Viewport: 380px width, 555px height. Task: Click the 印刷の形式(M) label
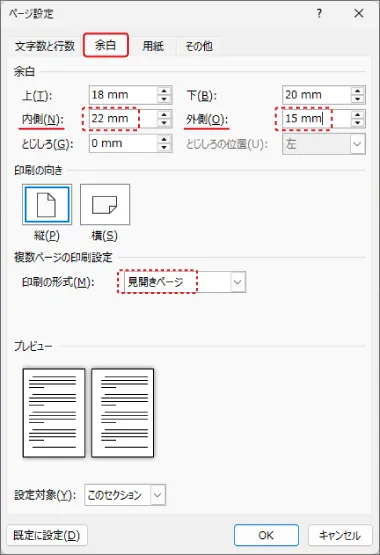point(58,282)
